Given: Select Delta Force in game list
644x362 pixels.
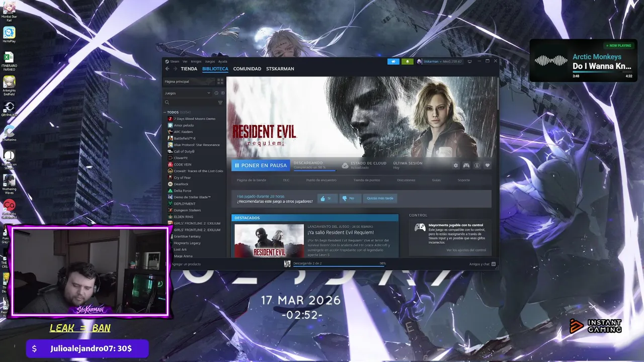Looking at the screenshot, I should (183, 191).
